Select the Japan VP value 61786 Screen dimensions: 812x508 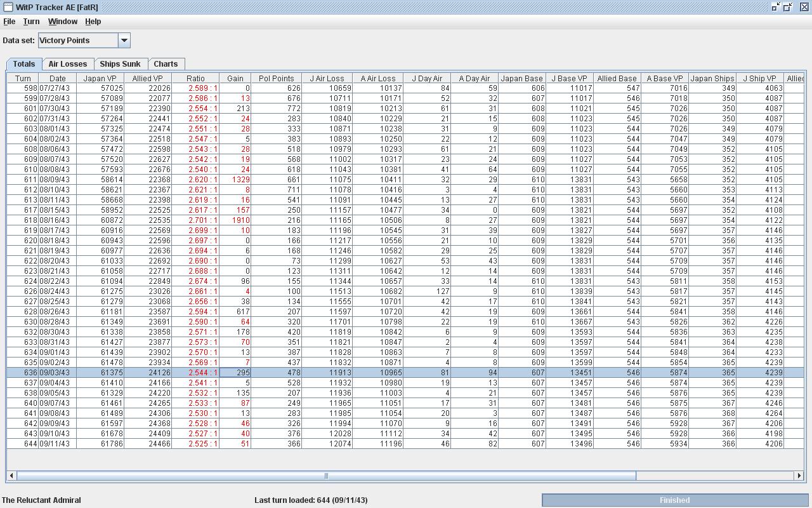[100, 444]
